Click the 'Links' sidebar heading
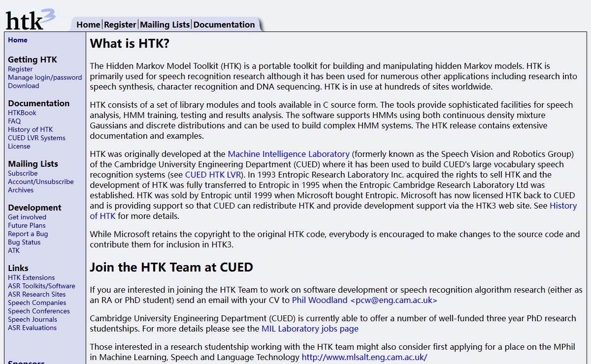Image resolution: width=591 pixels, height=364 pixels. coord(18,268)
